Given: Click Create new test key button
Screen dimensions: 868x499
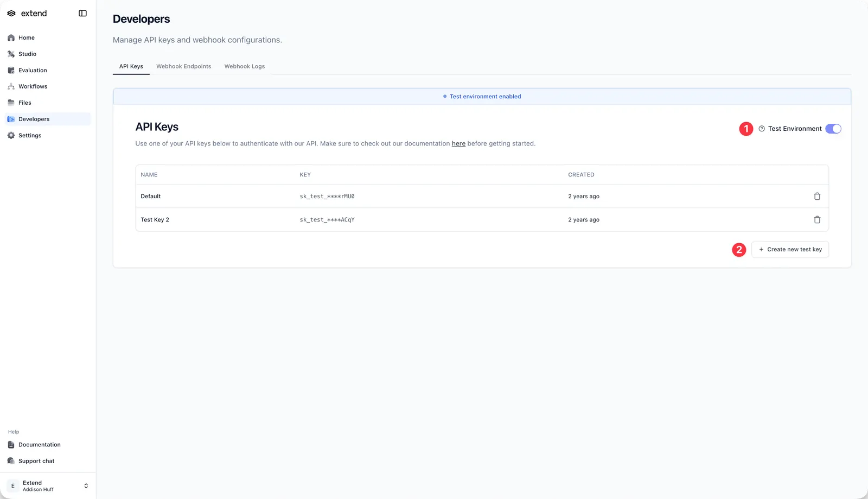Looking at the screenshot, I should pyautogui.click(x=790, y=250).
